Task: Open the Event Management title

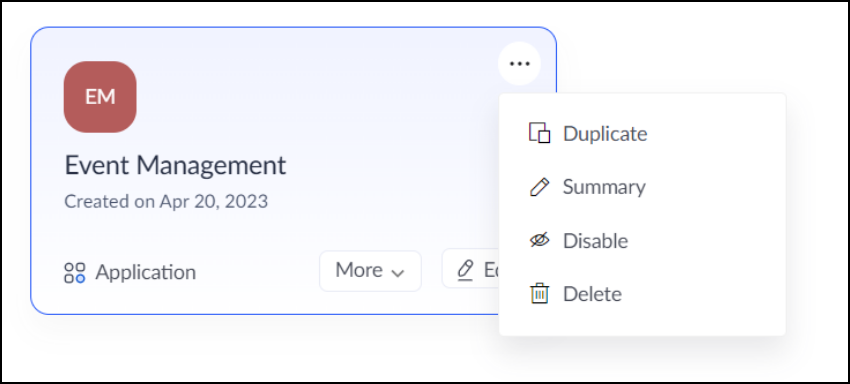Action: click(175, 165)
